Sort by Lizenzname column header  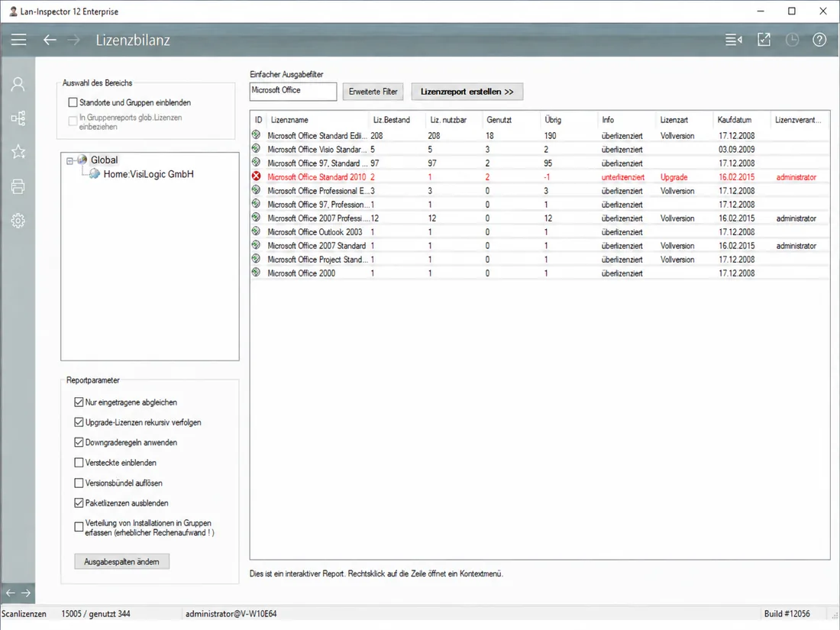click(317, 119)
